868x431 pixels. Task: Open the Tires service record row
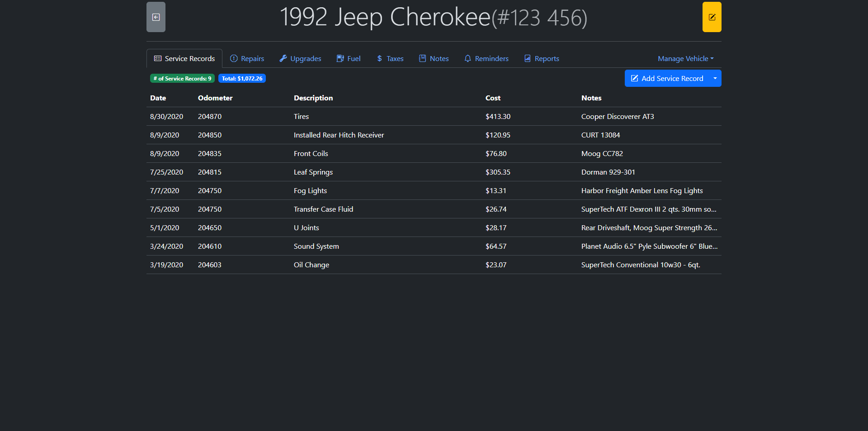pos(301,116)
